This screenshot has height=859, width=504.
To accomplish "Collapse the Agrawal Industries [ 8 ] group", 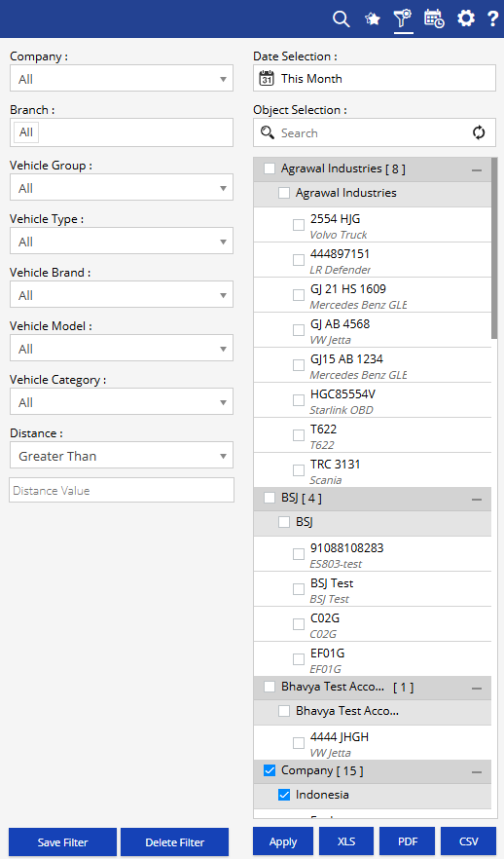I will point(477,170).
